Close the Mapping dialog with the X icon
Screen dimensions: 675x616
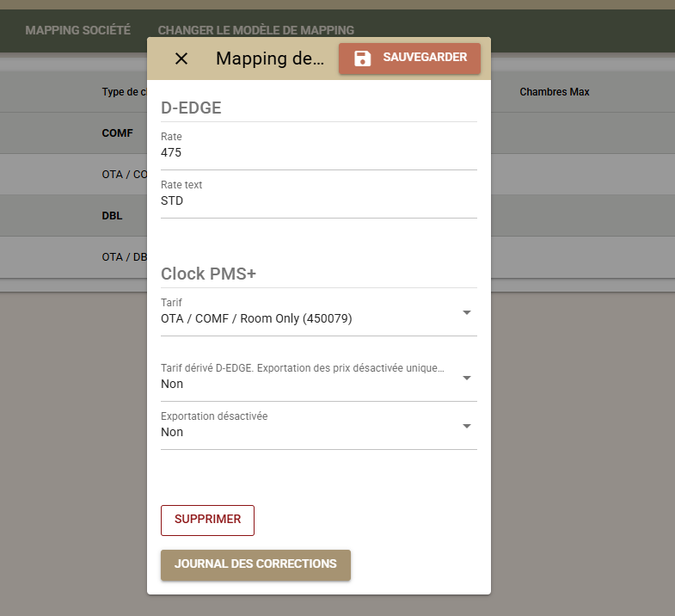181,59
